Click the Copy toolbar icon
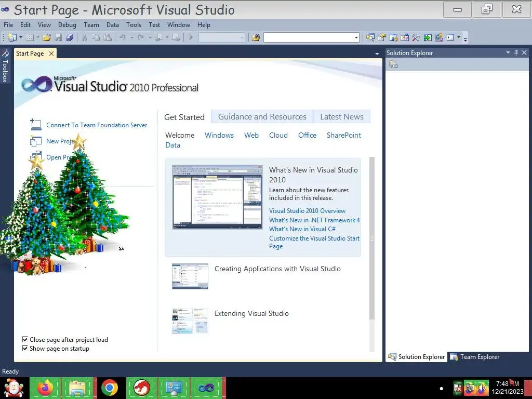This screenshot has height=399, width=532. (x=96, y=37)
